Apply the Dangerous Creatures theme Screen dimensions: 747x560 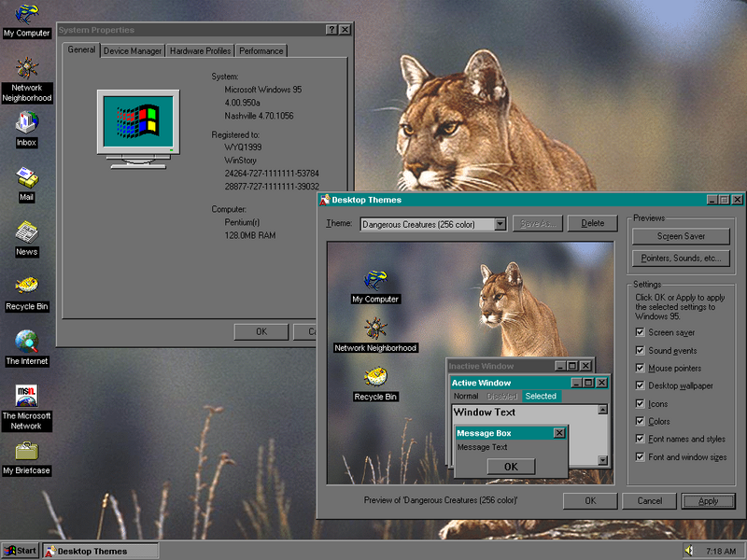pyautogui.click(x=708, y=501)
